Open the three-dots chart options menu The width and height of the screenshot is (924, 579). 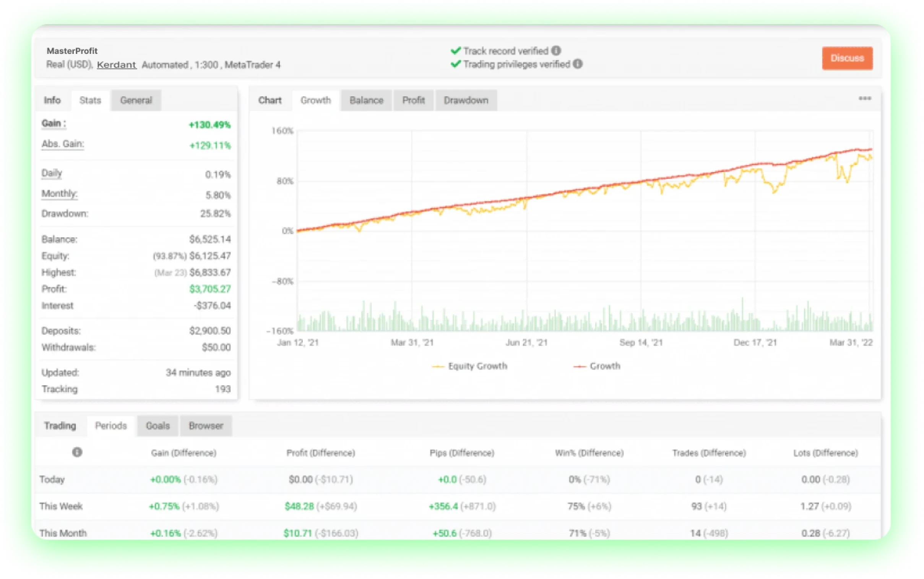tap(865, 99)
